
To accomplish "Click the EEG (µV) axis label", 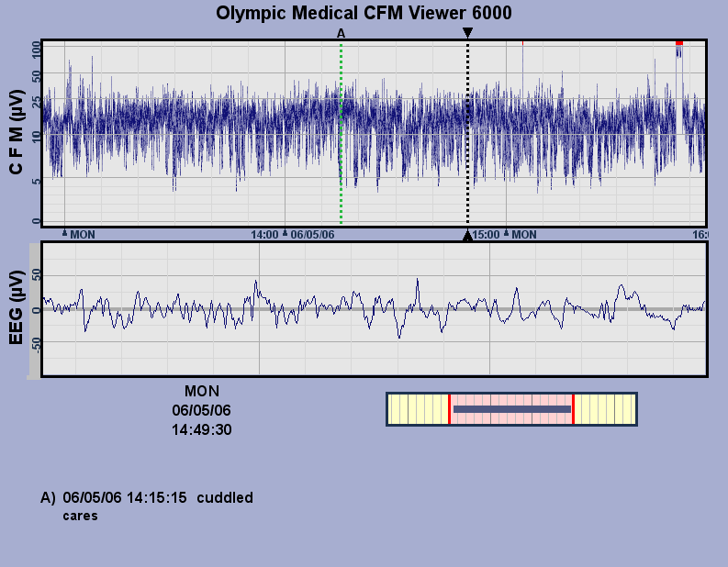I will 16,307.
